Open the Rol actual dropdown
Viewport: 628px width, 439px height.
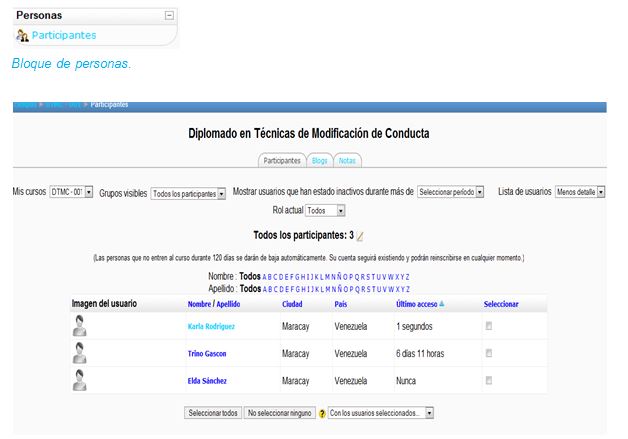(x=324, y=211)
